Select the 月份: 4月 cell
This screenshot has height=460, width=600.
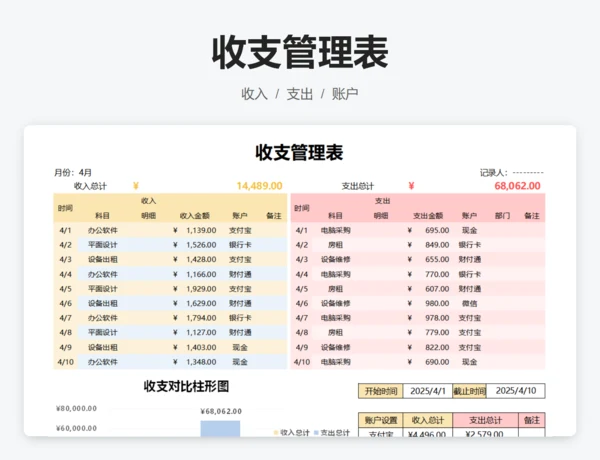73,173
